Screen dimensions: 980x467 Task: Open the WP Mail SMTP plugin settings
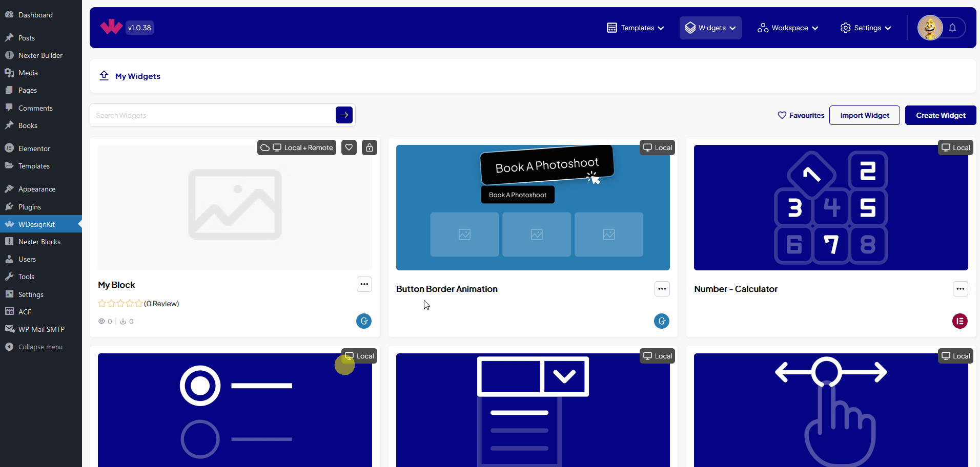pos(41,329)
